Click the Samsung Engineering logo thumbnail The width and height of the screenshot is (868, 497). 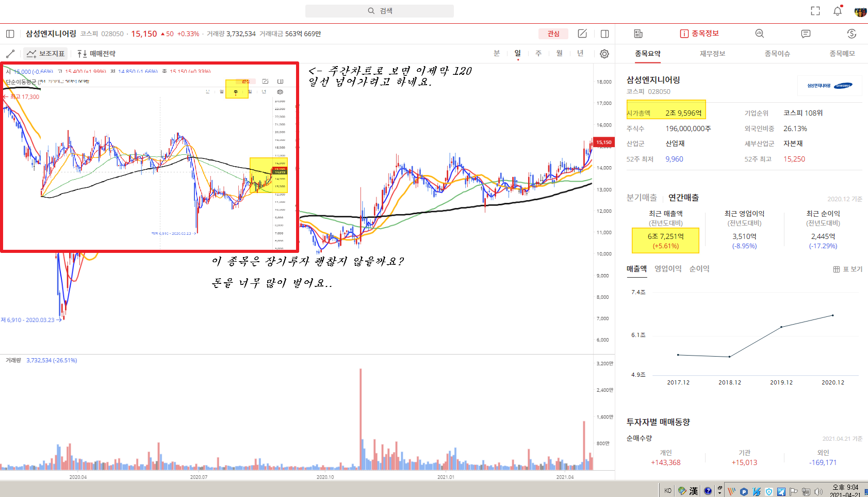click(830, 86)
